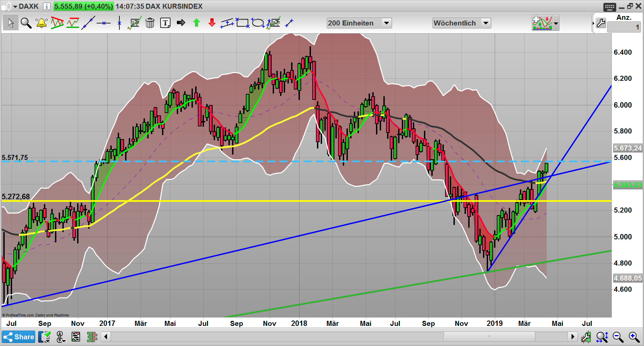Viewport: 644px width, 346px height.
Task: Open the 200 Einheiten units dropdown
Action: [359, 23]
